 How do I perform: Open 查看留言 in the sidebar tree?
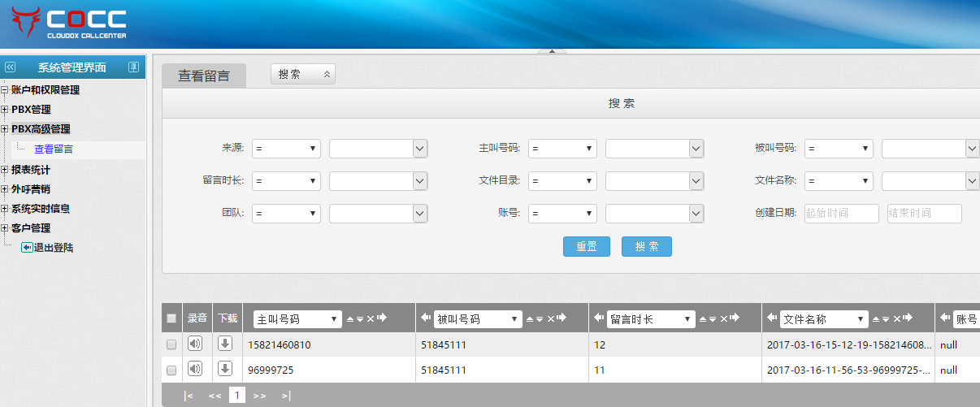click(x=54, y=149)
